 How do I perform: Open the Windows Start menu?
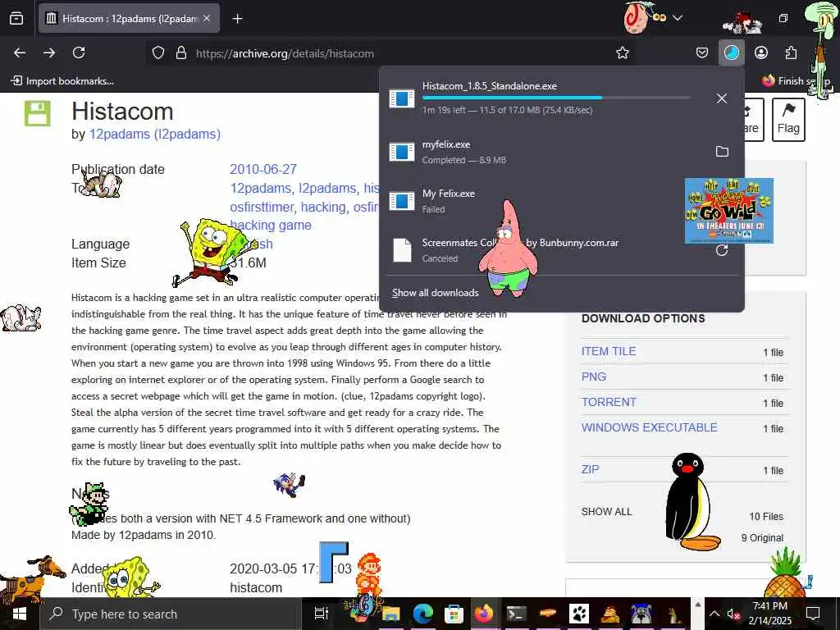[20, 614]
